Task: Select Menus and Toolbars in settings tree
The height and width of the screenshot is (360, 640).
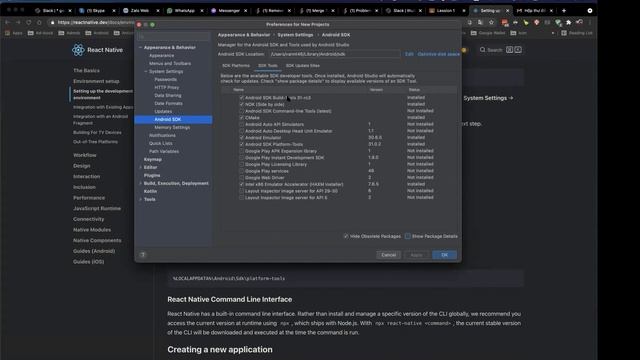Action: click(x=170, y=63)
